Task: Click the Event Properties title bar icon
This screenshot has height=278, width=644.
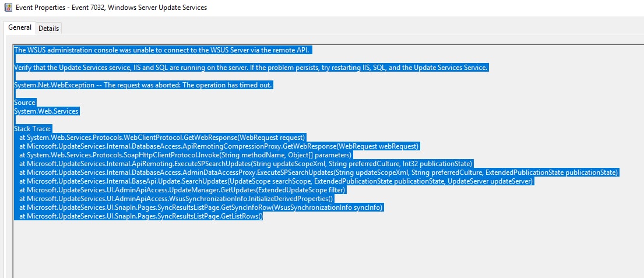Action: tap(8, 8)
